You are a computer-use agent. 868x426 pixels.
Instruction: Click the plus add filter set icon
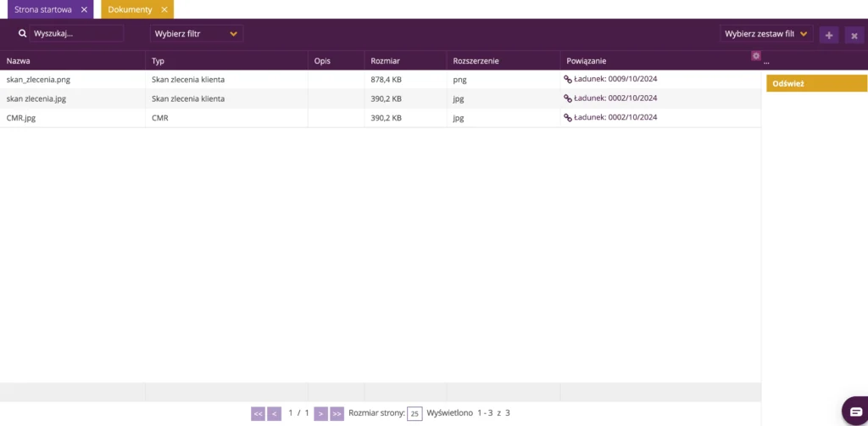(829, 35)
